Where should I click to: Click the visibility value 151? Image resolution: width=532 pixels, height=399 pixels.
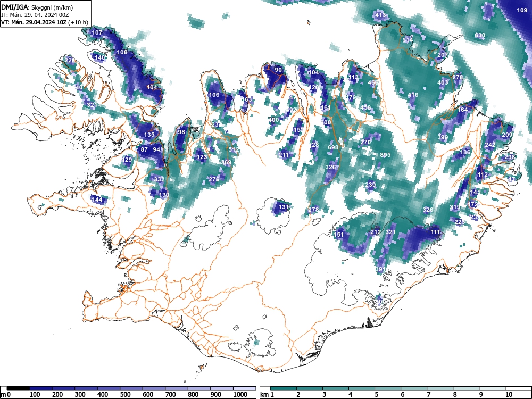339,235
